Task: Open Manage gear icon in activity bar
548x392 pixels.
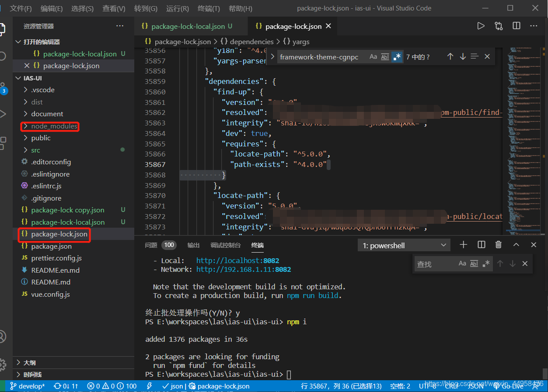Action: [3, 364]
